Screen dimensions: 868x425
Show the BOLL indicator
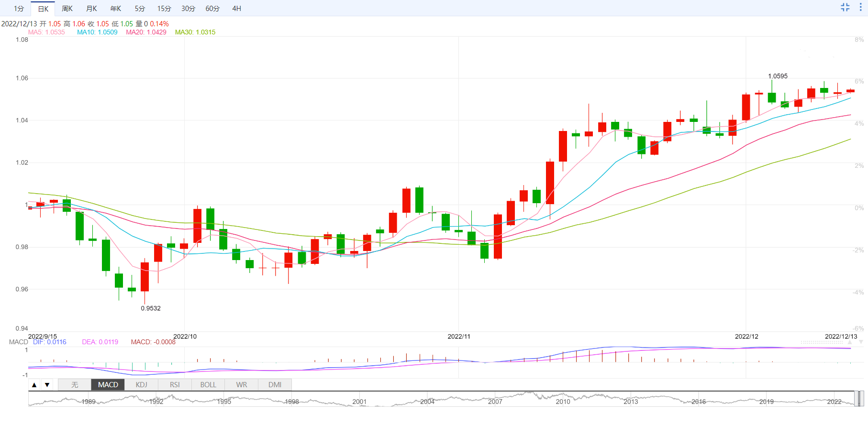click(208, 385)
